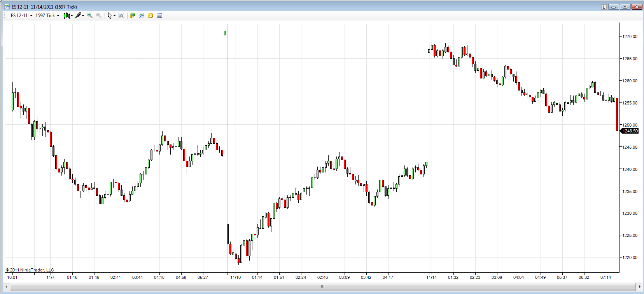The image size is (644, 294).
Task: Click the 07:14 time axis label
Action: 606,277
